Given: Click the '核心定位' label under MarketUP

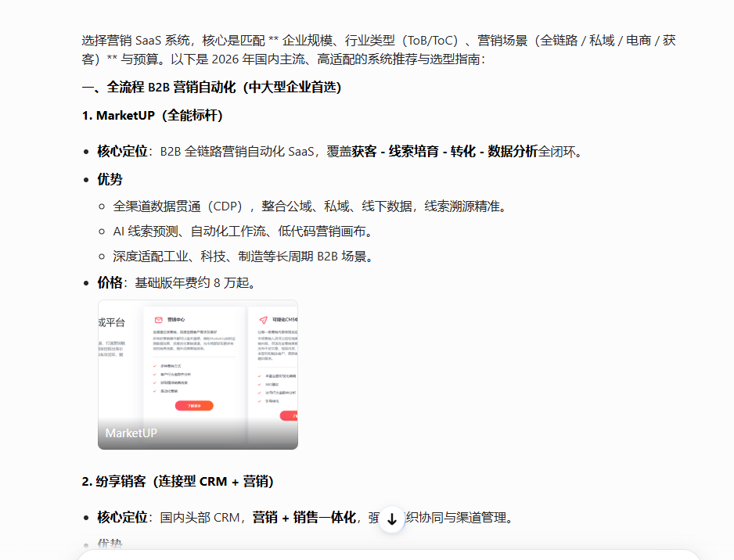Looking at the screenshot, I should [122, 152].
